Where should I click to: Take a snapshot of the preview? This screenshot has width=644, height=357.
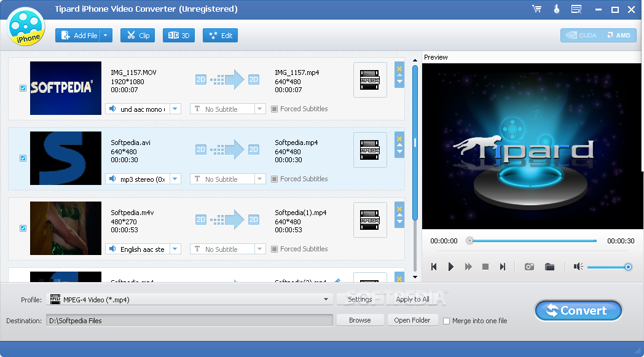point(529,267)
